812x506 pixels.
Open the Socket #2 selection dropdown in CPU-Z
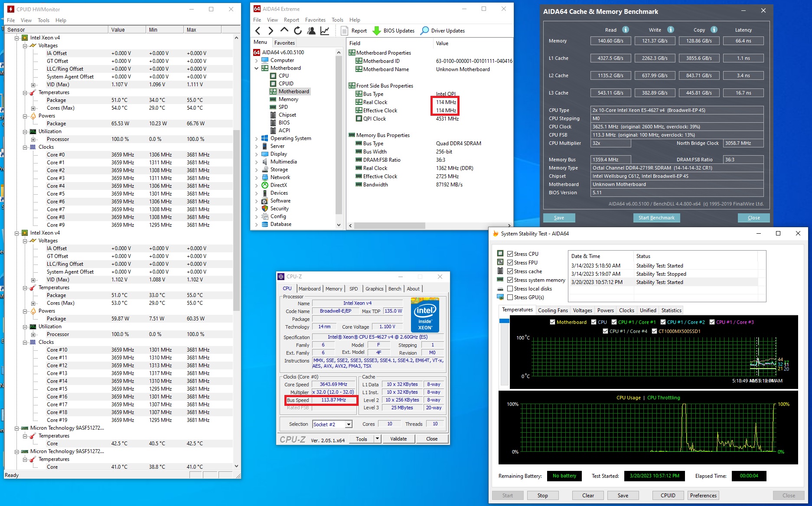(349, 424)
